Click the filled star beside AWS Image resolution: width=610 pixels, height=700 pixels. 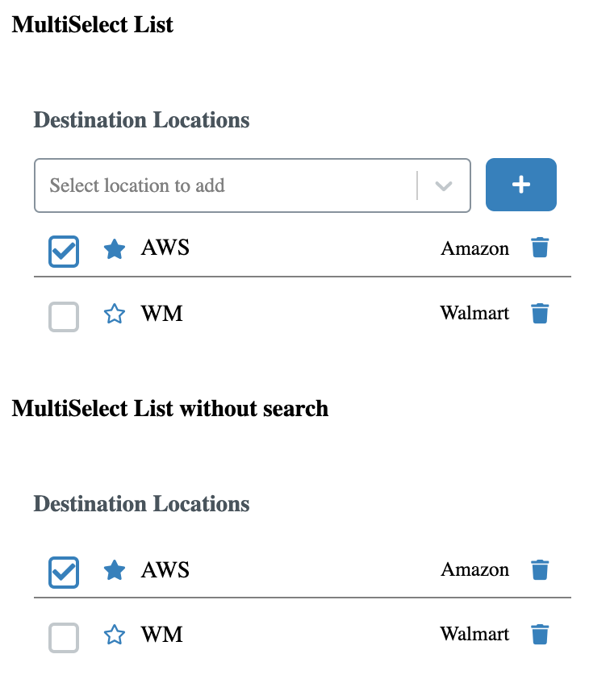tap(115, 249)
